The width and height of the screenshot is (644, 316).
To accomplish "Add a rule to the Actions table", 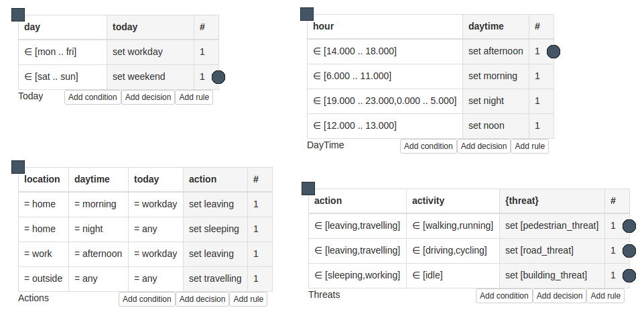I will click(x=249, y=299).
